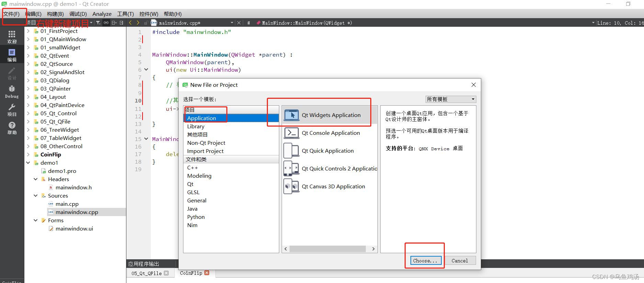The image size is (644, 283).
Task: Select Qt Quick Controls 2 Application icon
Action: pyautogui.click(x=292, y=169)
